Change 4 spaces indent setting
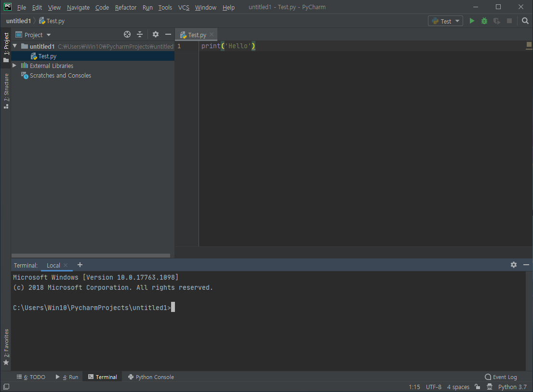The width and height of the screenshot is (533, 392). pyautogui.click(x=458, y=387)
